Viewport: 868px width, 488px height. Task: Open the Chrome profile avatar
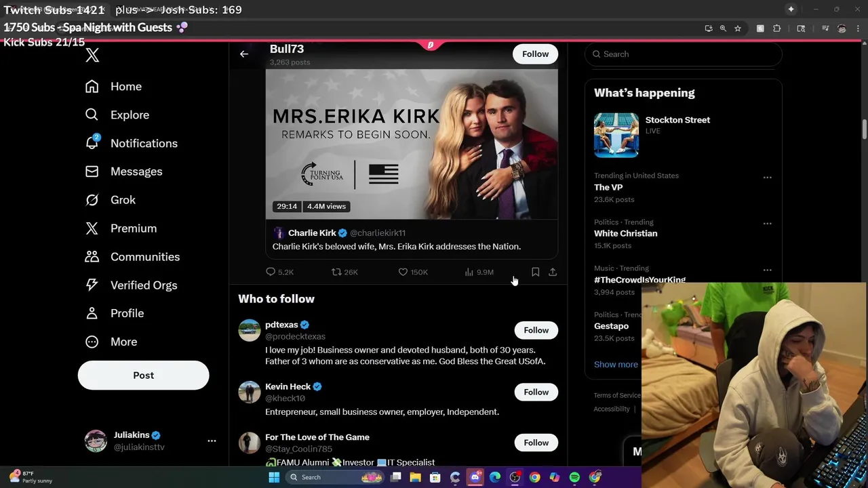click(842, 28)
